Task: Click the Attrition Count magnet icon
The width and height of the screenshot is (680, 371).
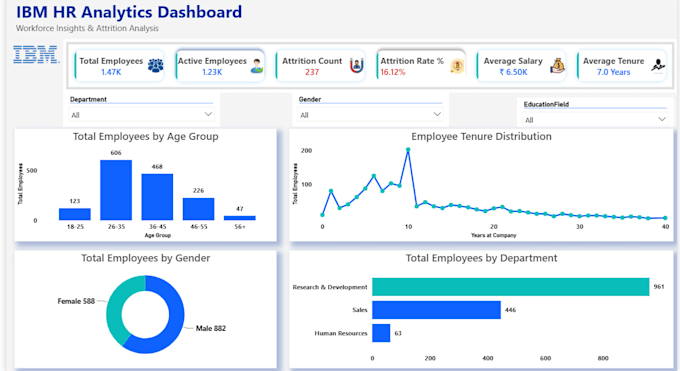Action: point(356,66)
